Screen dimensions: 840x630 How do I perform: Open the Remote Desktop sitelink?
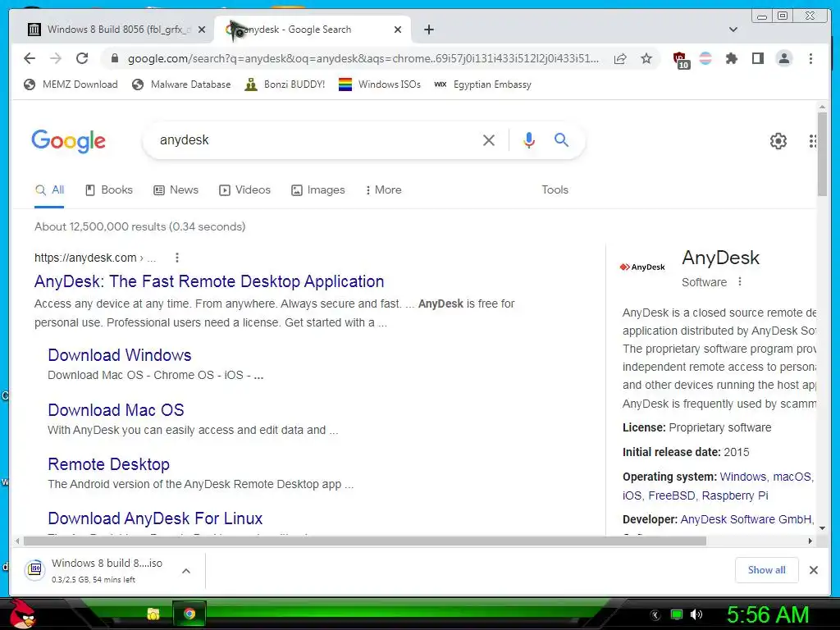[x=109, y=464]
